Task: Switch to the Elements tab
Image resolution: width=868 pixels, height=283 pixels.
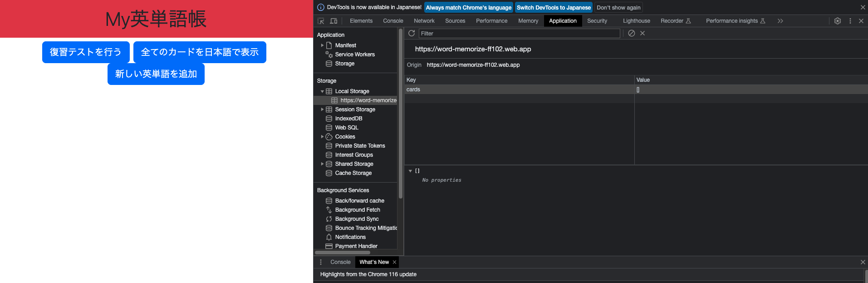Action: (361, 21)
